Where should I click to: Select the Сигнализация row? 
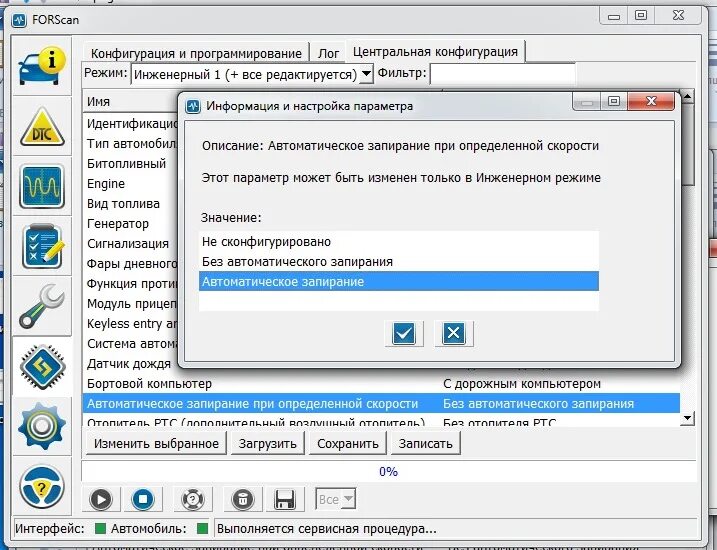pyautogui.click(x=128, y=244)
